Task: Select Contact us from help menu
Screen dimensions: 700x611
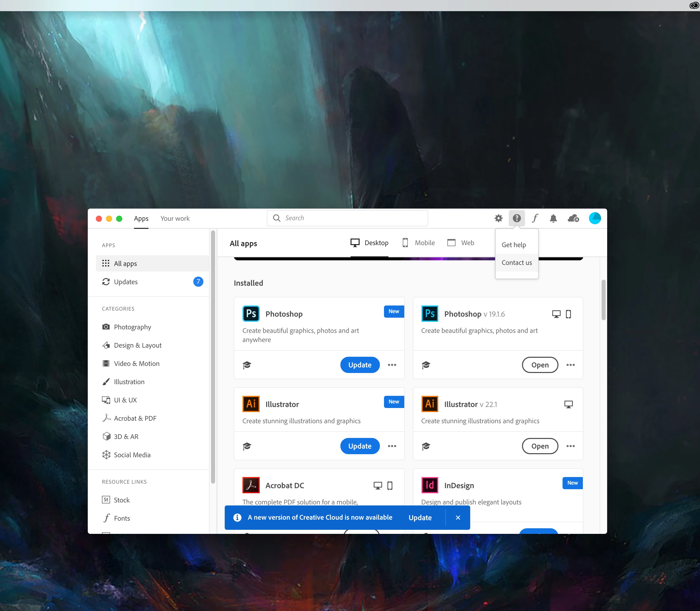Action: (x=516, y=263)
